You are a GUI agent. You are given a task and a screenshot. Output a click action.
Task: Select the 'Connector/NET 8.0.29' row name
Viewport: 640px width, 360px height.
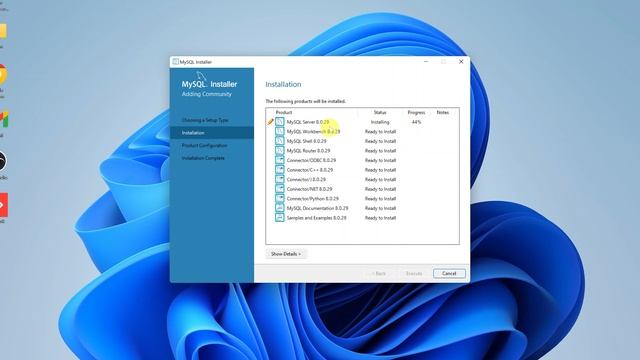(x=309, y=189)
